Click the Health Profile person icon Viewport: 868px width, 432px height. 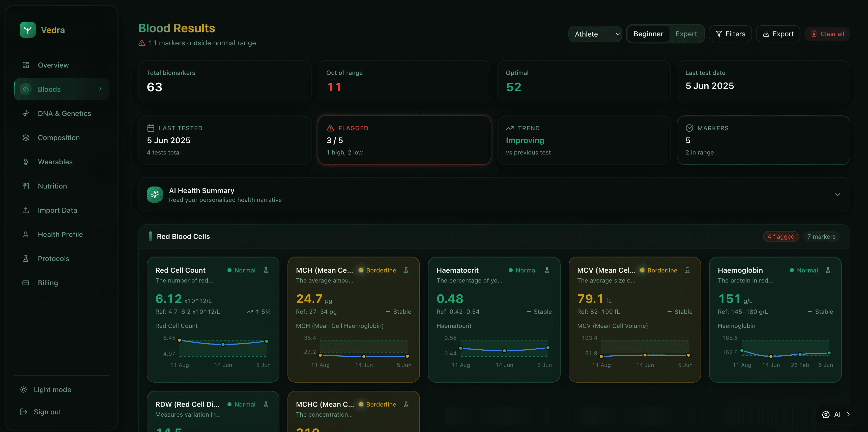point(26,235)
